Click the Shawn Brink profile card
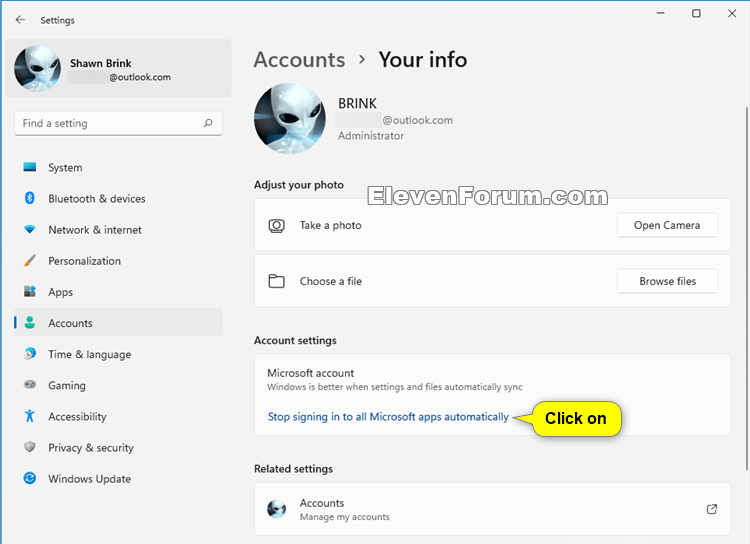Image resolution: width=750 pixels, height=544 pixels. click(119, 68)
